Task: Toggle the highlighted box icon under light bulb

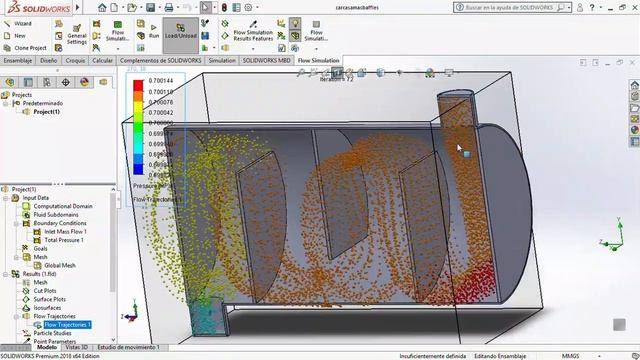Action: tap(295, 36)
